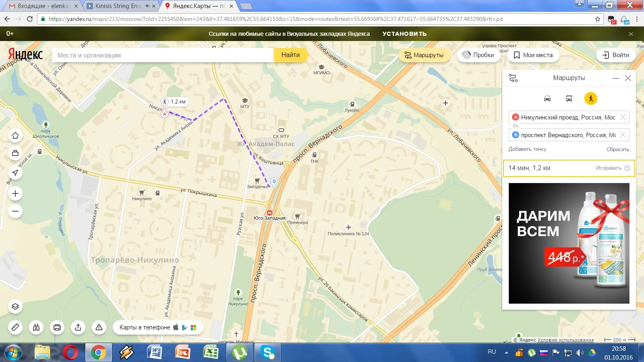644x362 pixels.
Task: Click the warning triangle report icon
Action: pos(99,327)
